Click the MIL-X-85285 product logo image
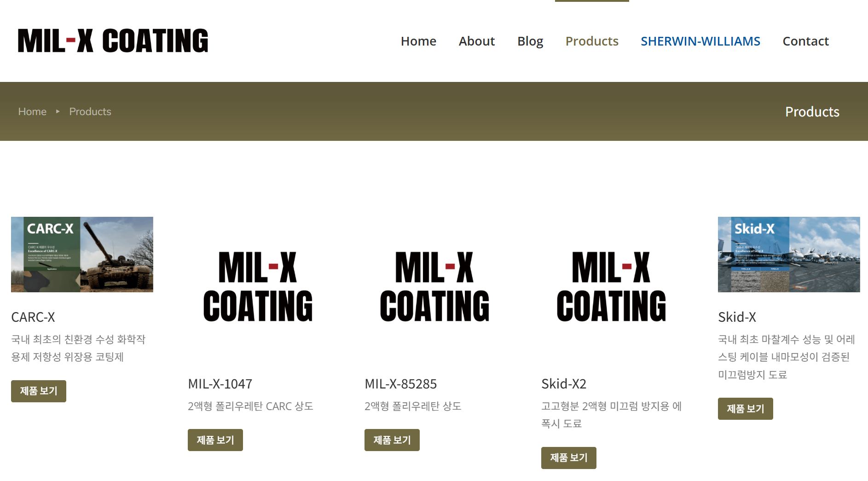 point(435,287)
